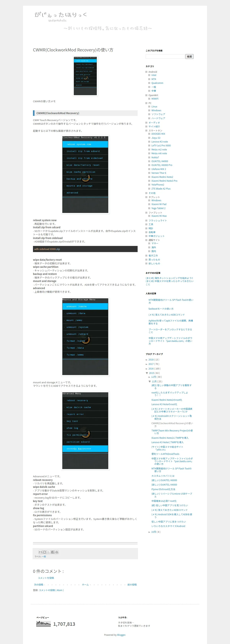Focus the blog search input field

pyautogui.click(x=165, y=57)
